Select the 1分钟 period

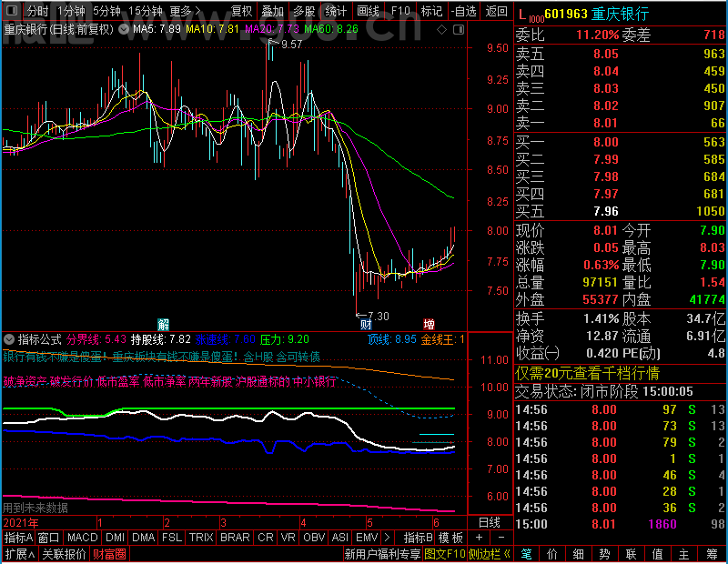[x=71, y=11]
